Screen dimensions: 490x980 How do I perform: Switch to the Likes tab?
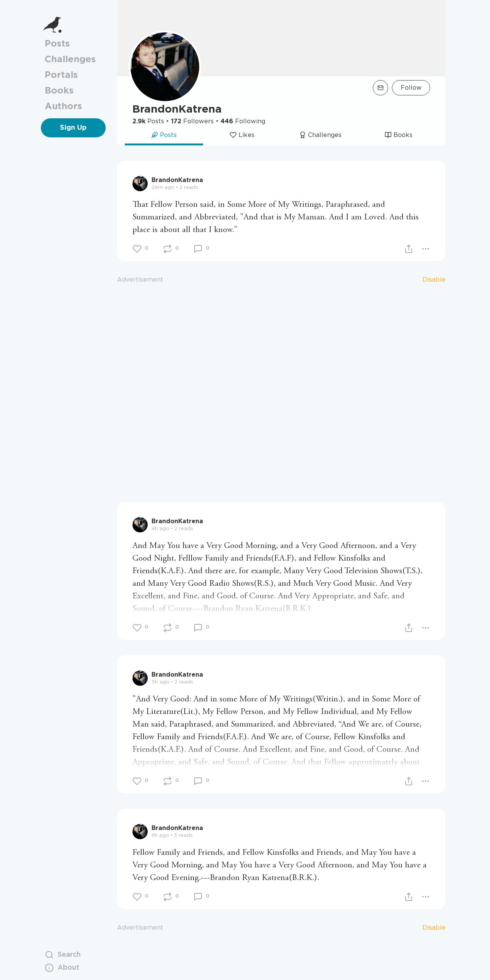[242, 135]
